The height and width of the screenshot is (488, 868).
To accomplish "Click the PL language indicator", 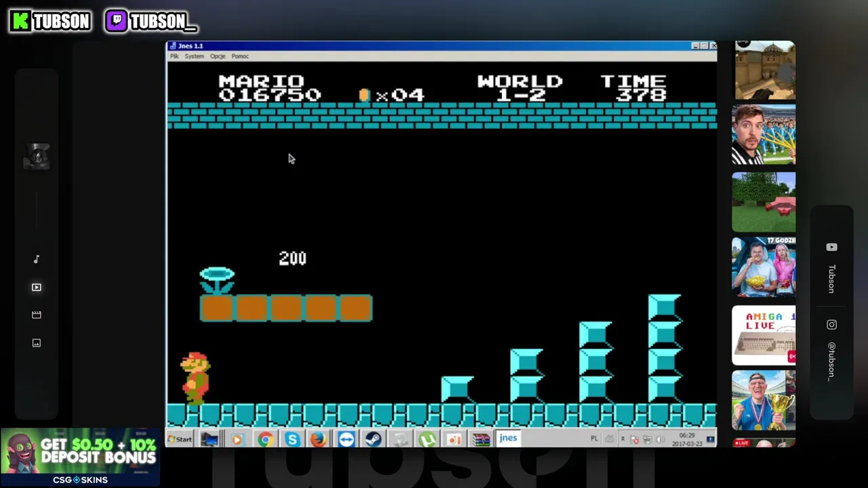I will coord(594,439).
